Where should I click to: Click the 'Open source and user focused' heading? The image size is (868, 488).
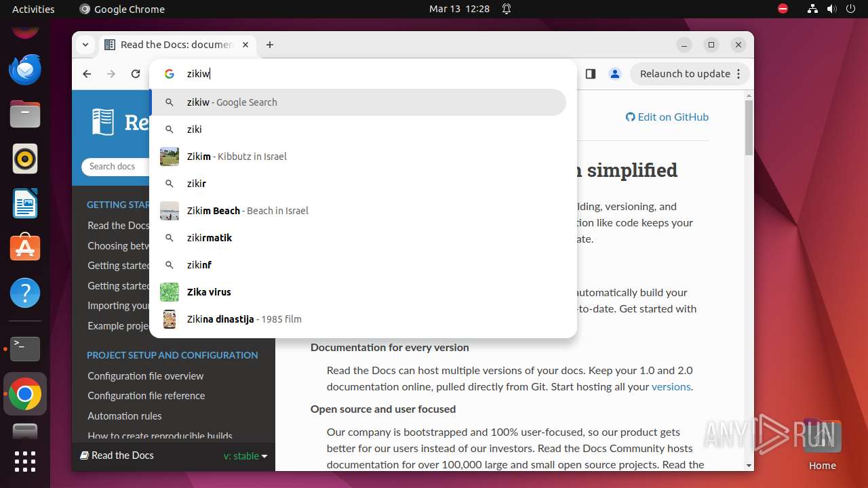point(383,409)
